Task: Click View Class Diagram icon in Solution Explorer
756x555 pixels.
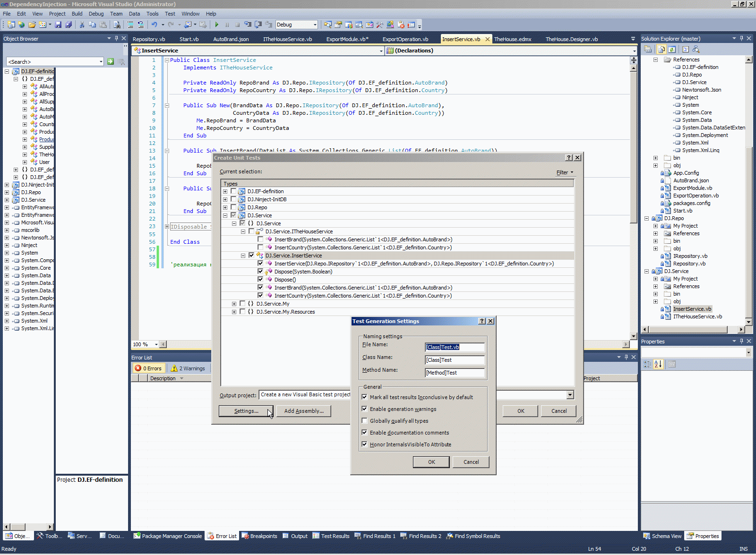Action: coord(696,49)
